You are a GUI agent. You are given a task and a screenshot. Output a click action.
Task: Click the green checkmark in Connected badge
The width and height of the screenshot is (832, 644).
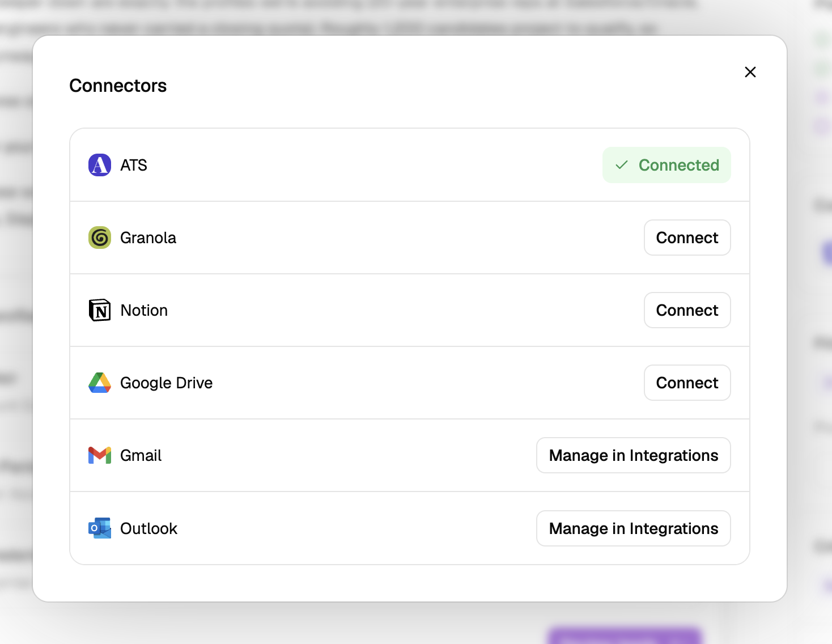(x=622, y=165)
